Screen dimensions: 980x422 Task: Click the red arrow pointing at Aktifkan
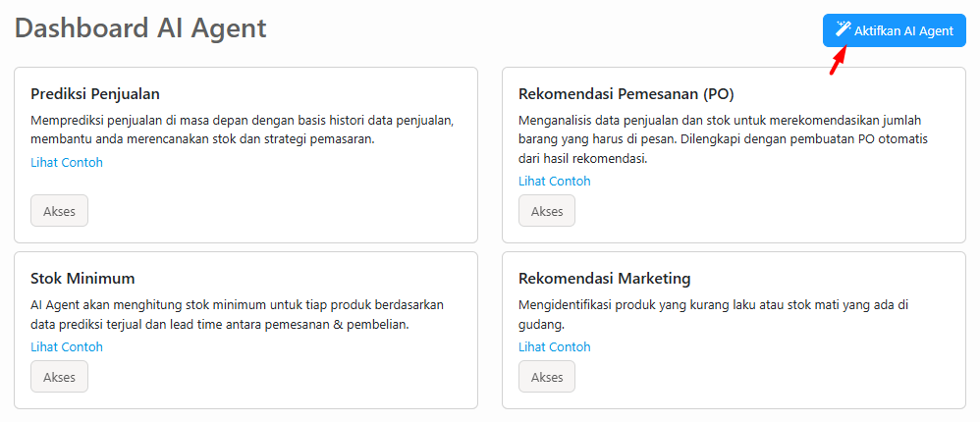838,61
